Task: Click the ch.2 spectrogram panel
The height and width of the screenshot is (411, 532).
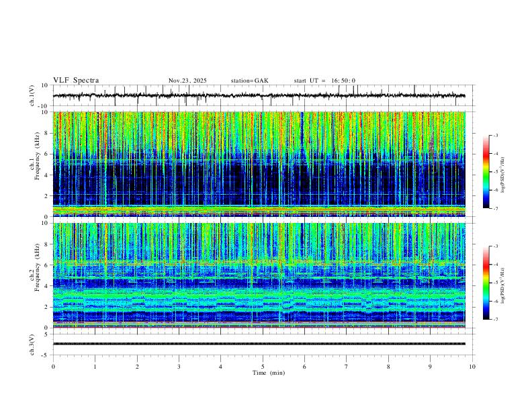Action: pos(259,275)
